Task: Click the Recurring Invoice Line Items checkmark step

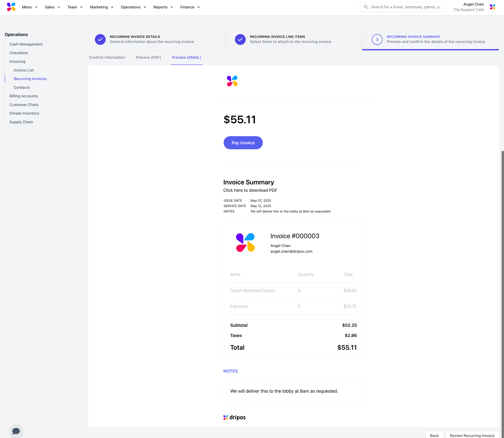Action: (x=240, y=39)
